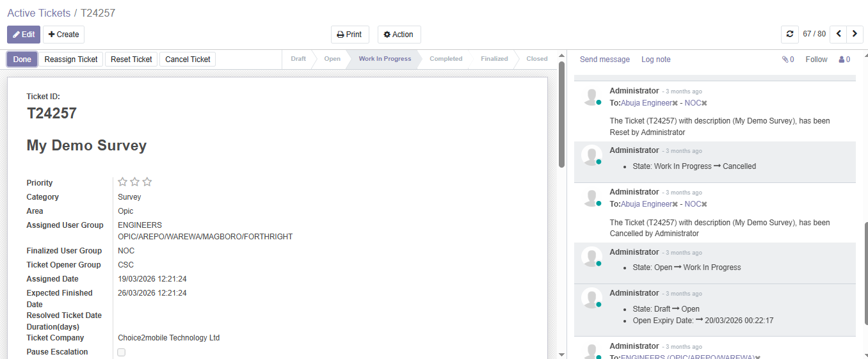The height and width of the screenshot is (359, 868).
Task: Click Assigned Date 19/03/2026 12:21:24 value
Action: (x=152, y=279)
